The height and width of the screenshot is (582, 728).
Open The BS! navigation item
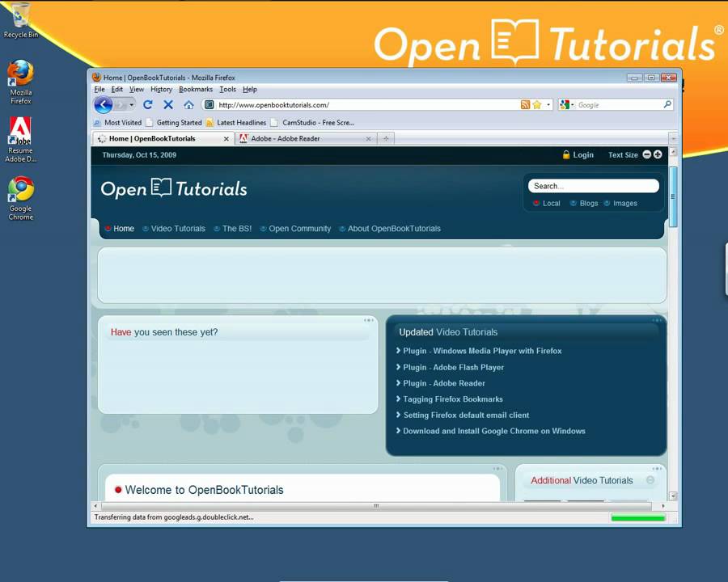(x=233, y=228)
